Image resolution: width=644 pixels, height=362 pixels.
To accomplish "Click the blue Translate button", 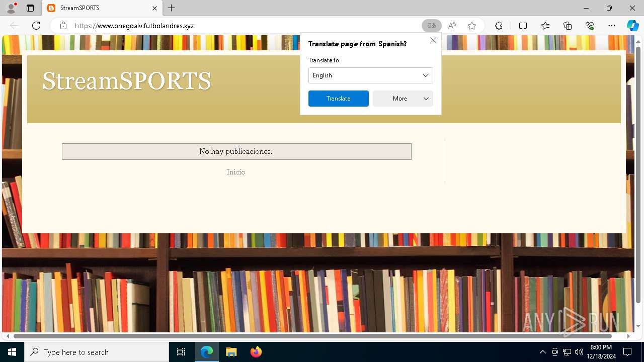I will point(339,99).
